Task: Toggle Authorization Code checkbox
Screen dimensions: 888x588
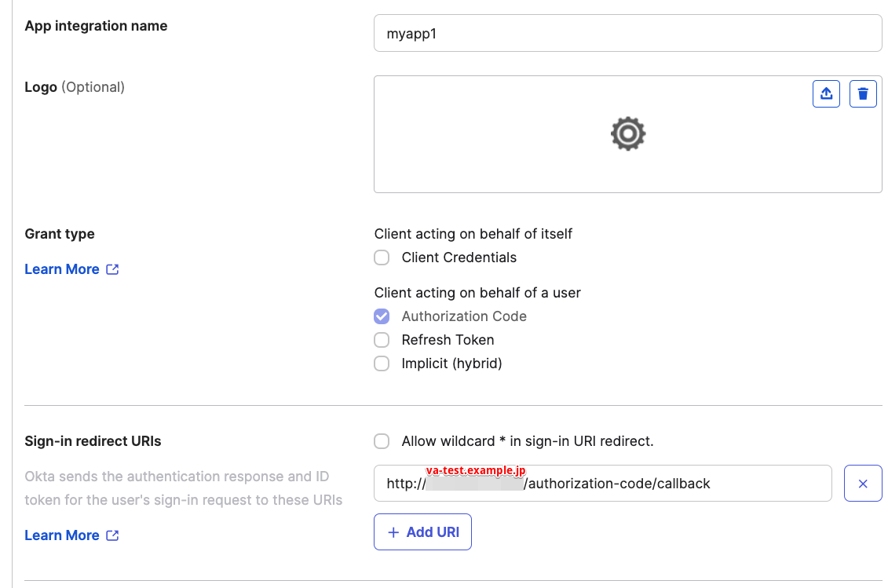Action: pyautogui.click(x=382, y=316)
